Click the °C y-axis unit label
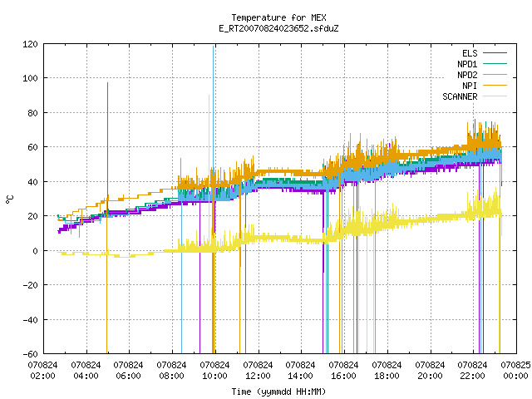This screenshot has width=532, height=399. [x=9, y=199]
